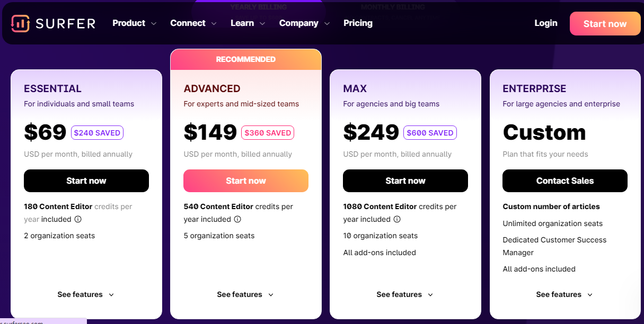Click info icon in Essential plan

(78, 219)
